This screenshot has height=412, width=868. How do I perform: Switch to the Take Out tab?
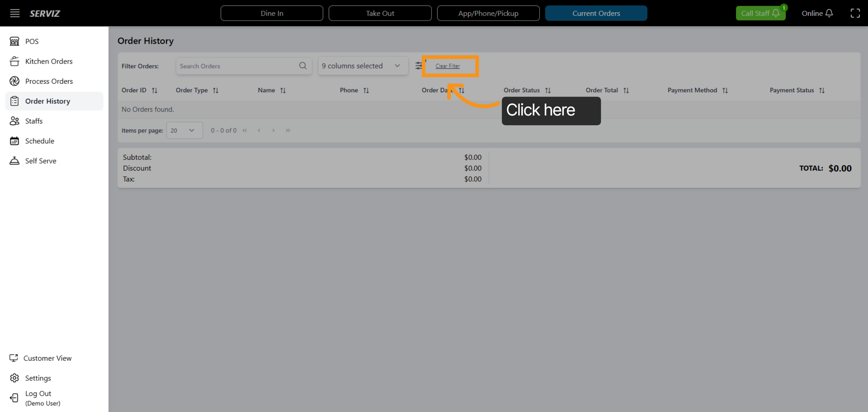(380, 13)
